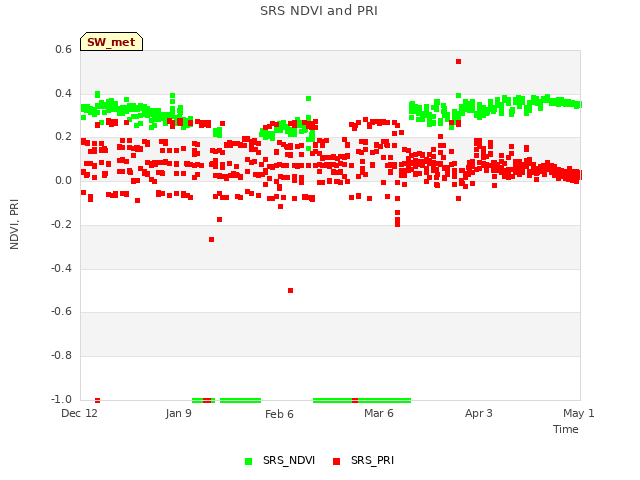Click the x-axis label Time
Image resolution: width=640 pixels, height=480 pixels.
[x=566, y=429]
